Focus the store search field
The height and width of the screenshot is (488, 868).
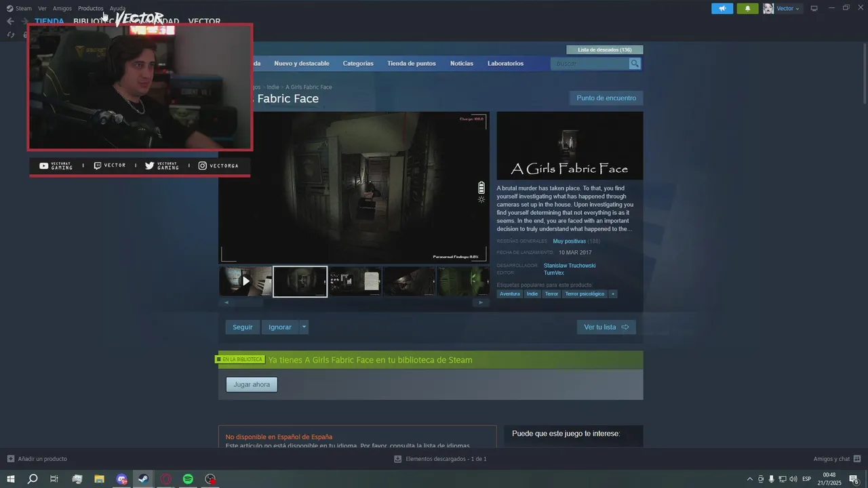point(590,63)
